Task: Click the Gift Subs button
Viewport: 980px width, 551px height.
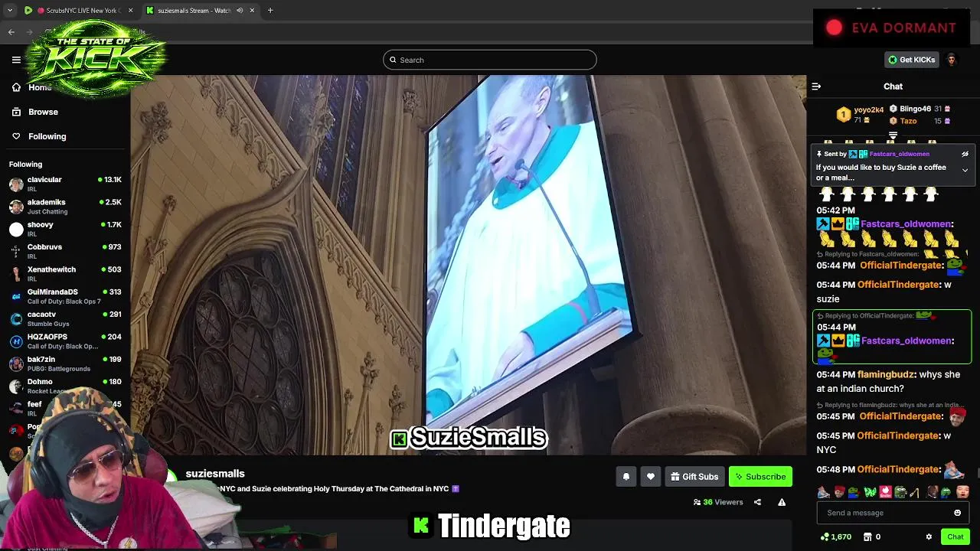Action: [694, 477]
